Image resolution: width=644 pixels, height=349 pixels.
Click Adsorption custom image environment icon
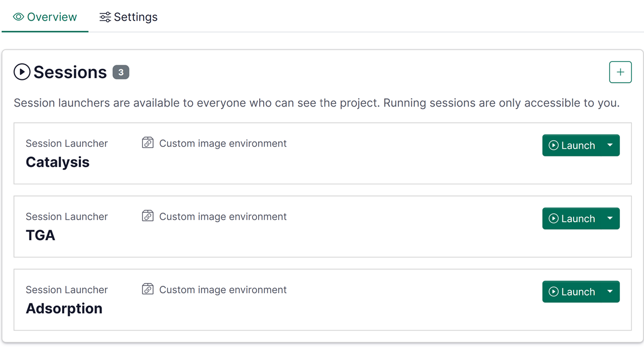click(x=147, y=289)
